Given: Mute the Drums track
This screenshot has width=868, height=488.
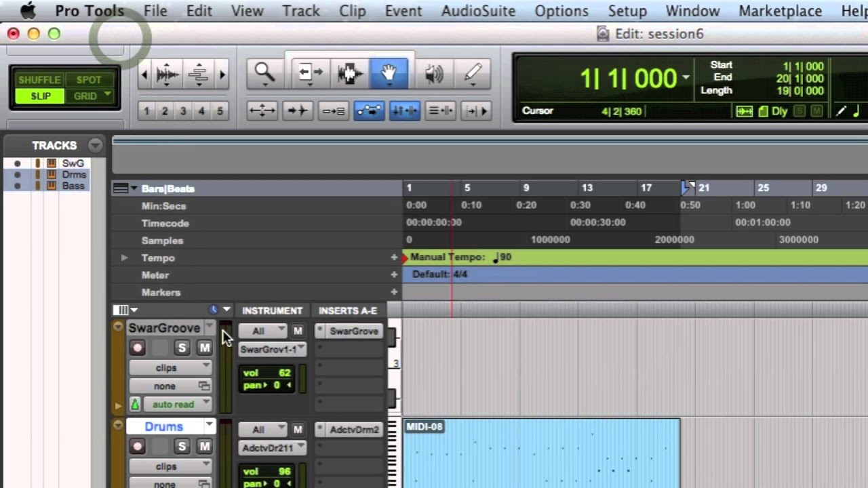Looking at the screenshot, I should tap(204, 446).
